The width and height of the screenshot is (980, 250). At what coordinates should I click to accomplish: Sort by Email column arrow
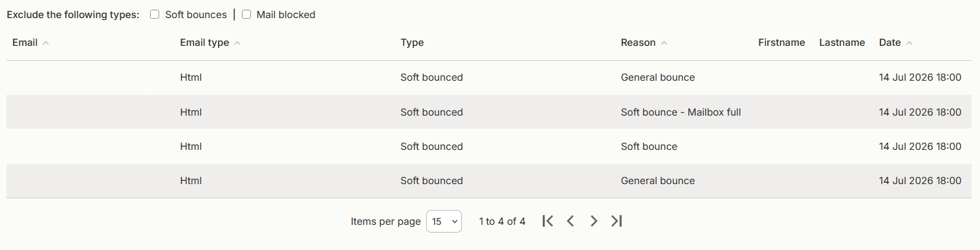tap(45, 43)
